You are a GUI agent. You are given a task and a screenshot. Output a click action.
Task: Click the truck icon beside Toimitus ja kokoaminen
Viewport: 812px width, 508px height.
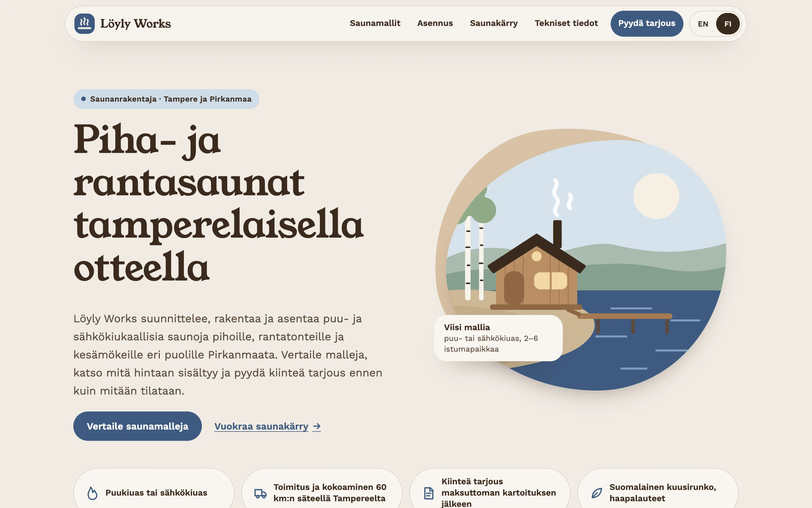click(260, 493)
